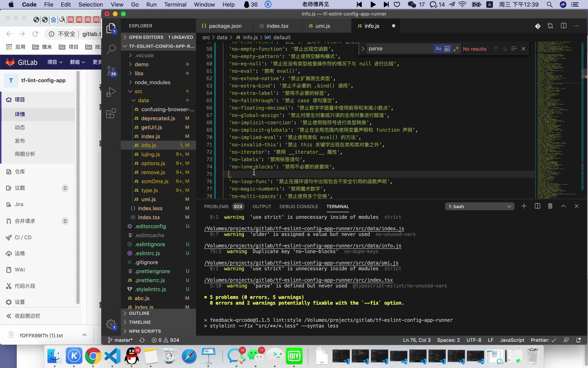Toggle Use Regular Expression in find widget
Viewport: 588px width, 368px height.
click(456, 49)
